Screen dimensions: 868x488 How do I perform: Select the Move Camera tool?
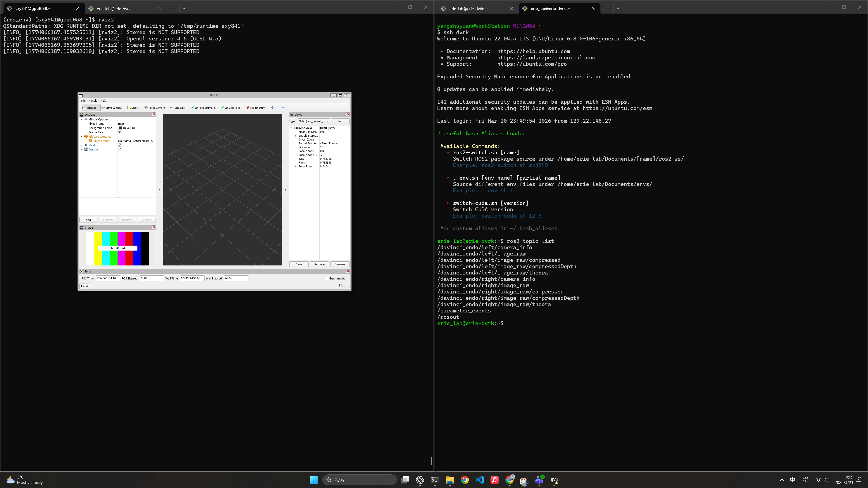click(111, 108)
